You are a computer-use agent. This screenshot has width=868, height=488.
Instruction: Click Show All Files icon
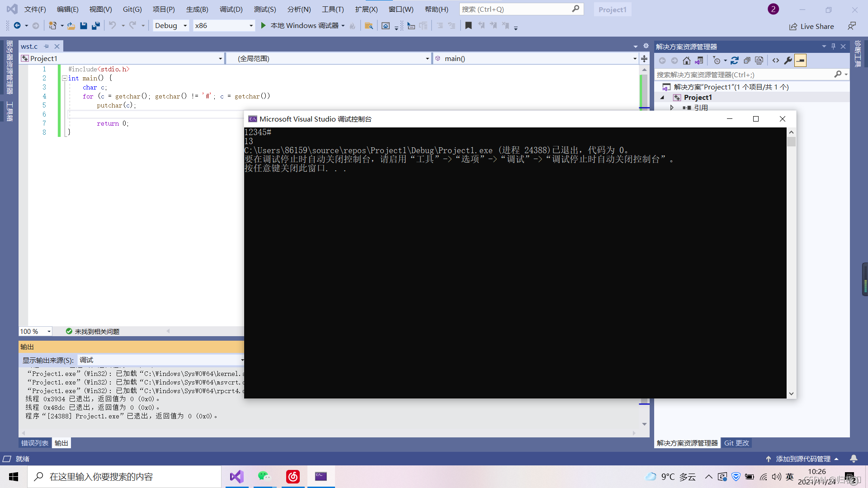[759, 61]
